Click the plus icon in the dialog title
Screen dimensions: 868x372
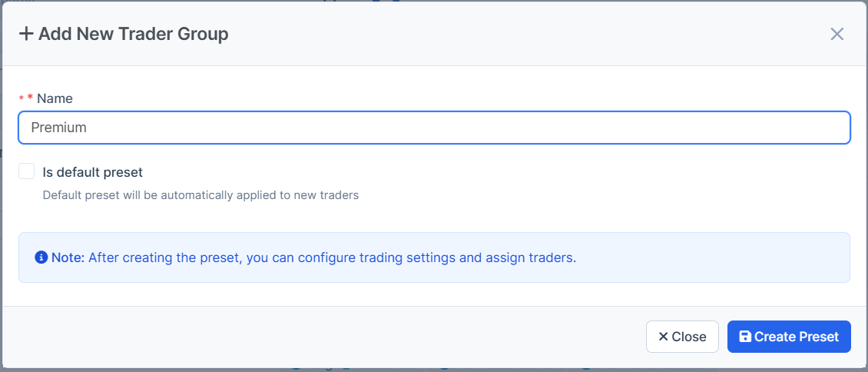click(26, 34)
